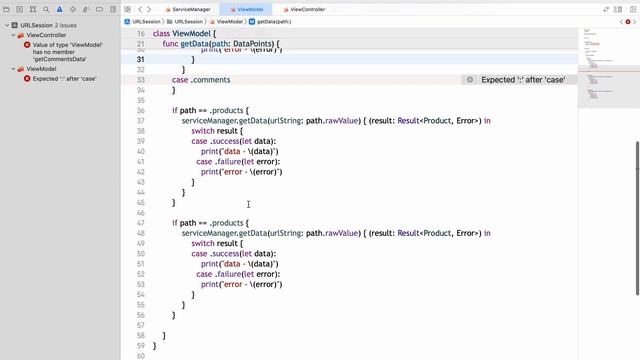
Task: Select ViewController in the issue navigator
Action: coord(46,35)
